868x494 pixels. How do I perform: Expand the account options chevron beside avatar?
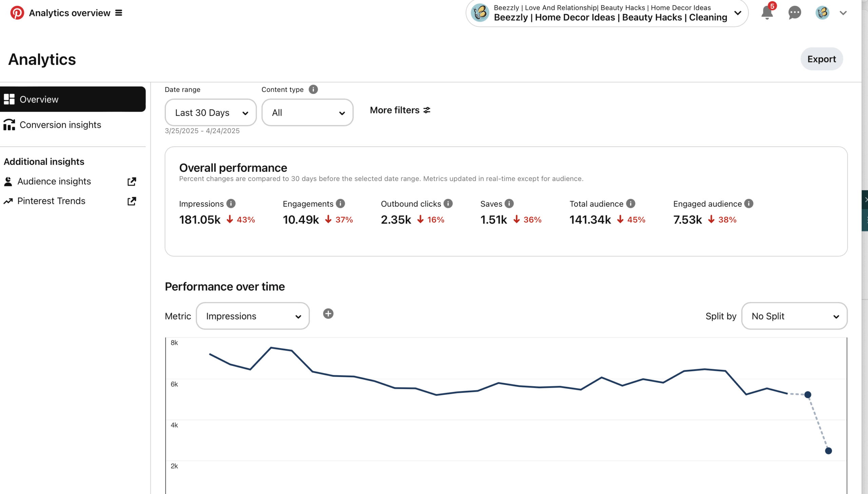click(843, 13)
